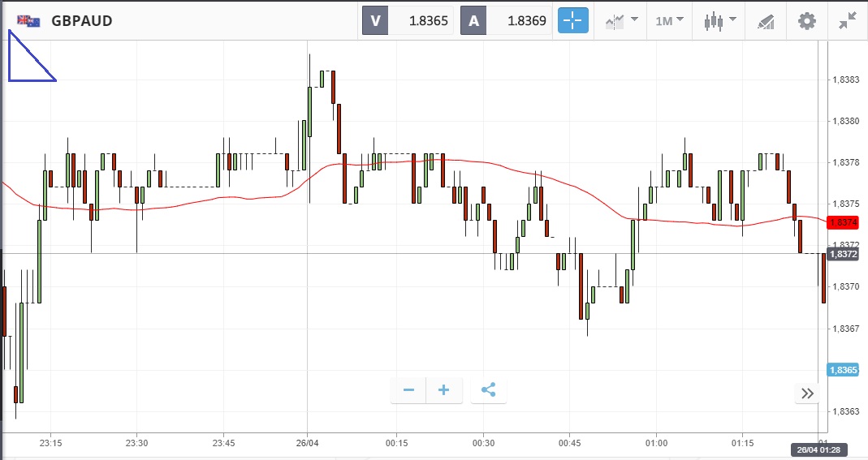Screen dimensions: 868x460
Task: Collapse the chart with shrink arrows icon
Action: click(849, 21)
